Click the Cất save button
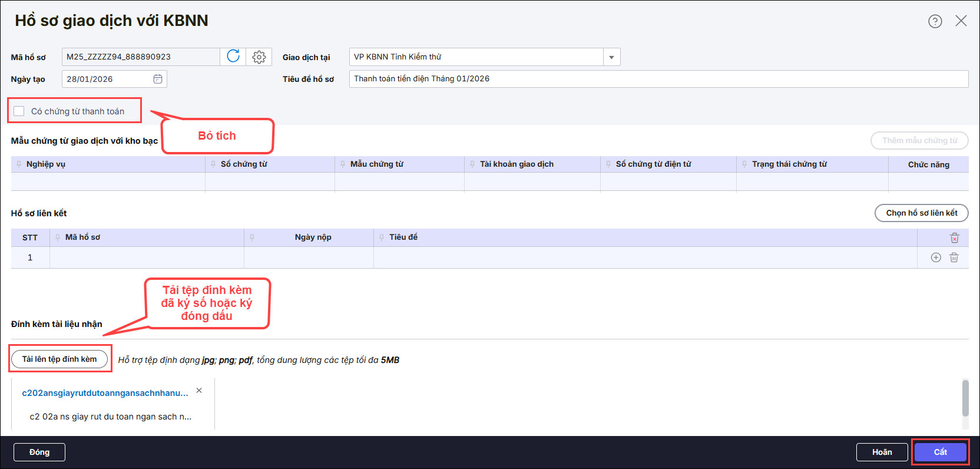Viewport: 980px width, 469px height. click(x=940, y=452)
